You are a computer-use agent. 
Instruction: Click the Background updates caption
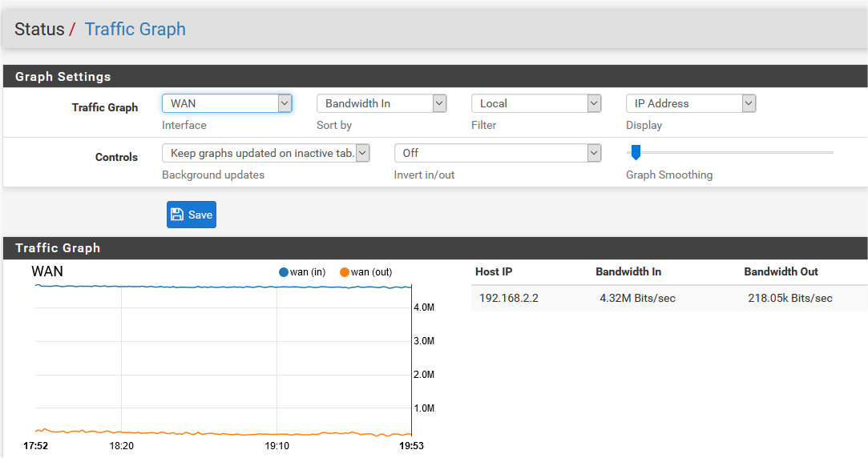click(x=213, y=175)
